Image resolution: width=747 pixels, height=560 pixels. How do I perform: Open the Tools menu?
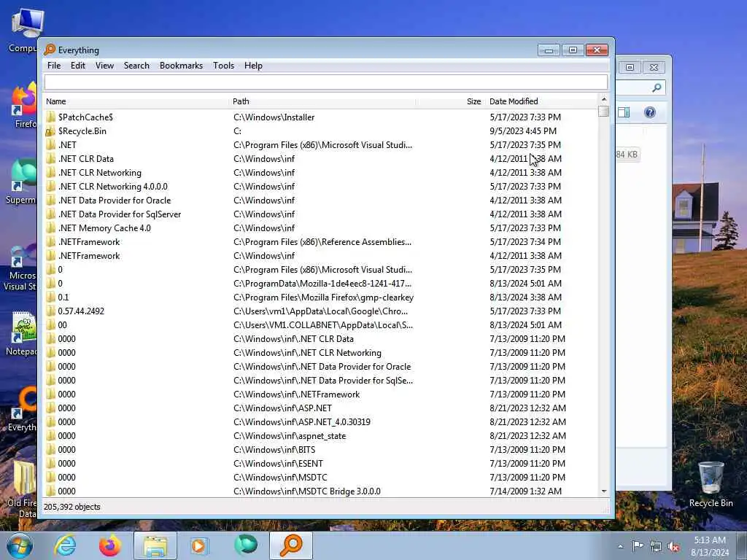coord(223,66)
